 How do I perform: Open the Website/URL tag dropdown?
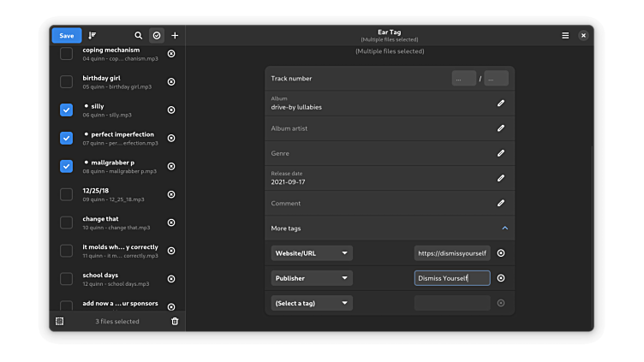[x=312, y=253]
